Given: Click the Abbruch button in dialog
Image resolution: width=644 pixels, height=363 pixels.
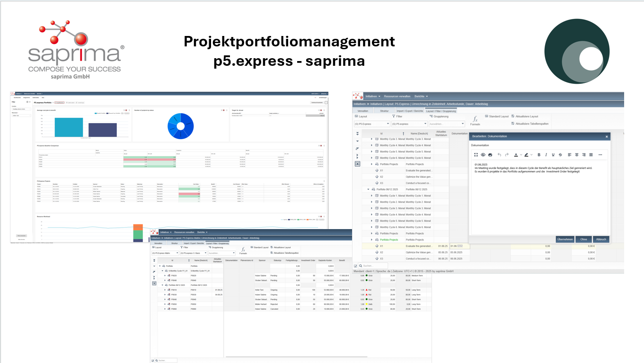Looking at the screenshot, I should coord(601,239).
